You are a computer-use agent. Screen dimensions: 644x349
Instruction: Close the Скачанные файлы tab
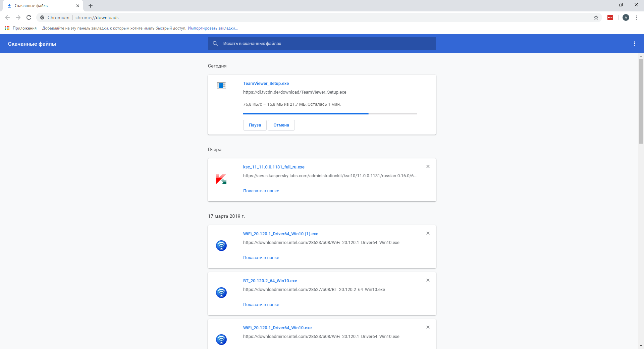click(x=78, y=6)
